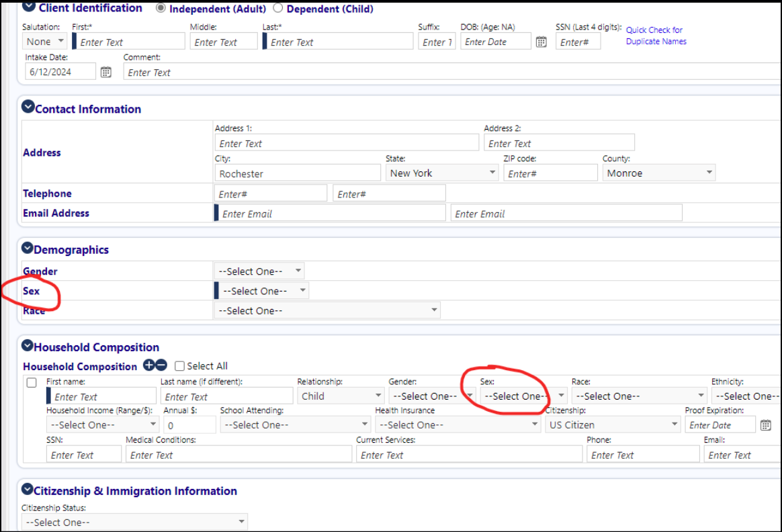Image resolution: width=782 pixels, height=532 pixels.
Task: Collapse the Demographics section chevron
Action: coord(27,248)
